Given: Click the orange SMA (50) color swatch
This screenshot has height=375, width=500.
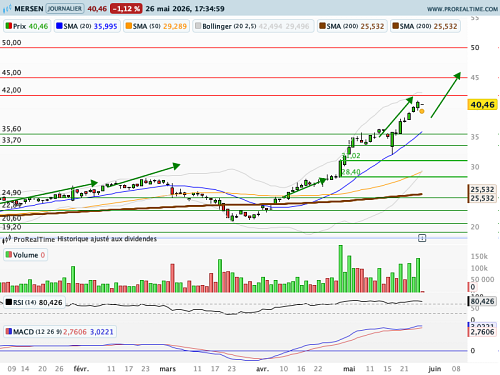Looking at the screenshot, I should (129, 26).
